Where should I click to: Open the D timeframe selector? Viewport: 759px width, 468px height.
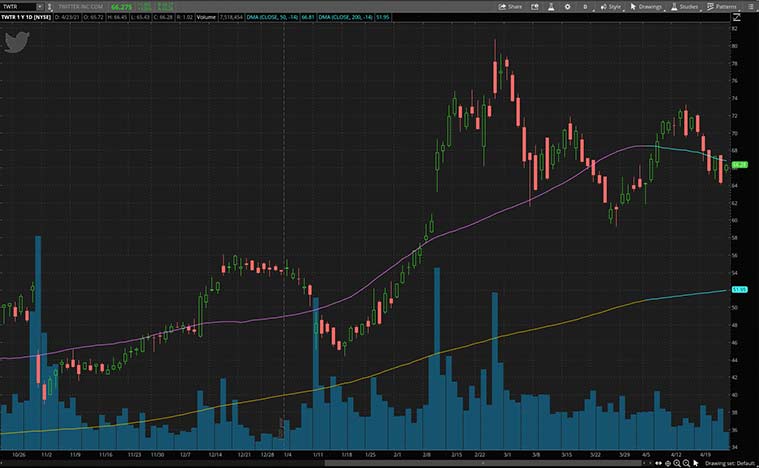(x=585, y=7)
